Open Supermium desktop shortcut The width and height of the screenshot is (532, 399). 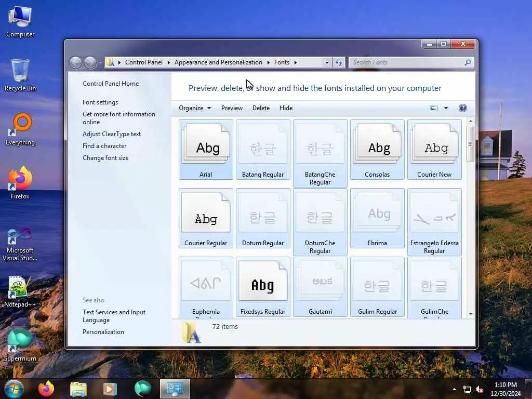pos(20,345)
